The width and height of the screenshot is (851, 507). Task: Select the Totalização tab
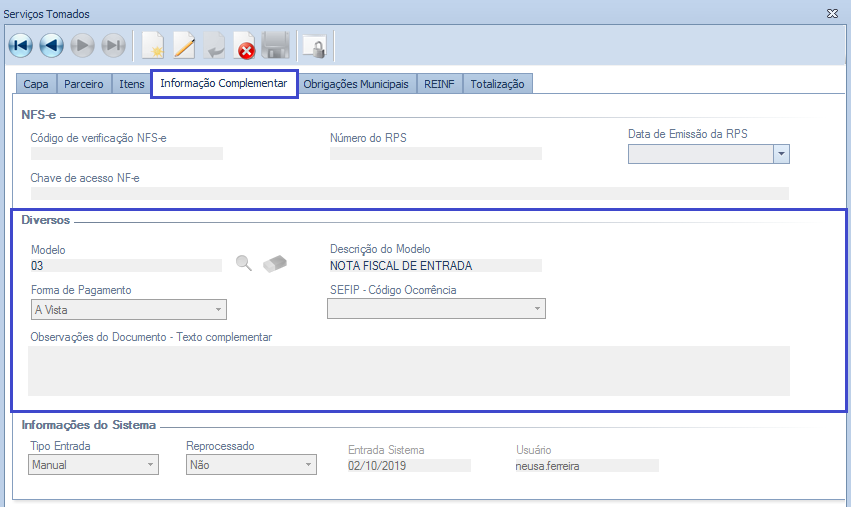point(497,85)
